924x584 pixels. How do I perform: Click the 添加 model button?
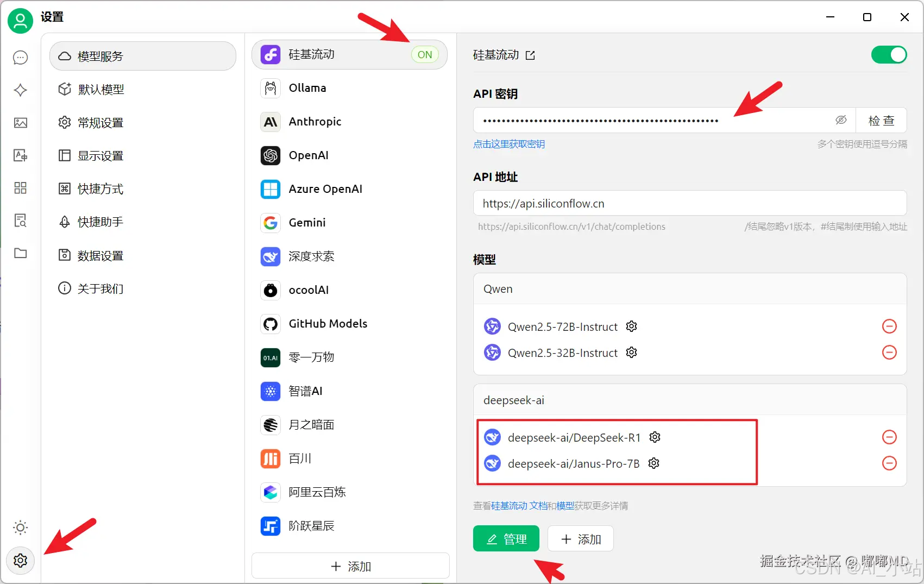(x=581, y=539)
